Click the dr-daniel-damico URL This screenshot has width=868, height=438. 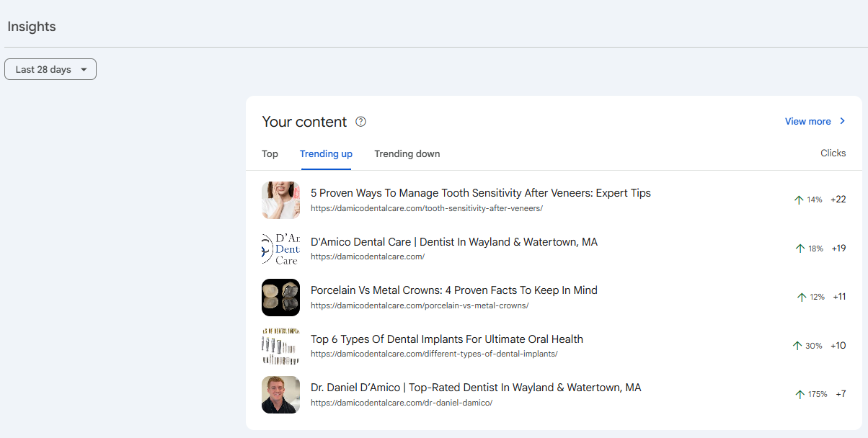402,403
